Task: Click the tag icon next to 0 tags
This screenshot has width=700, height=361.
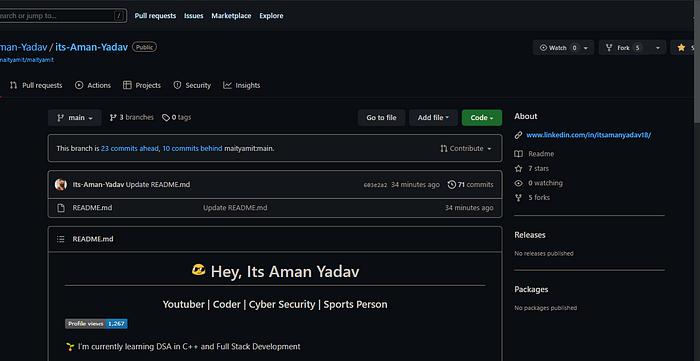Action: (166, 118)
